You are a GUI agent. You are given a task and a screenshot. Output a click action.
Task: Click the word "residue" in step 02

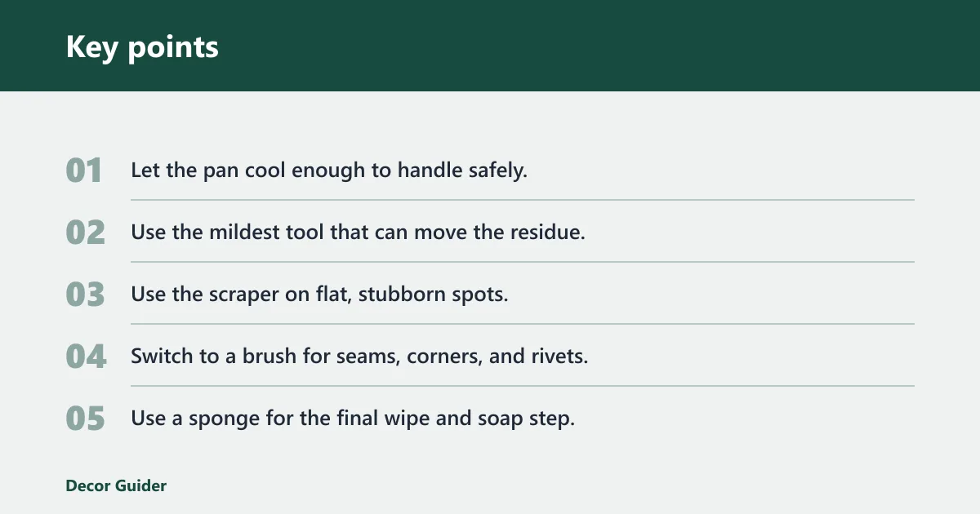[548, 233]
